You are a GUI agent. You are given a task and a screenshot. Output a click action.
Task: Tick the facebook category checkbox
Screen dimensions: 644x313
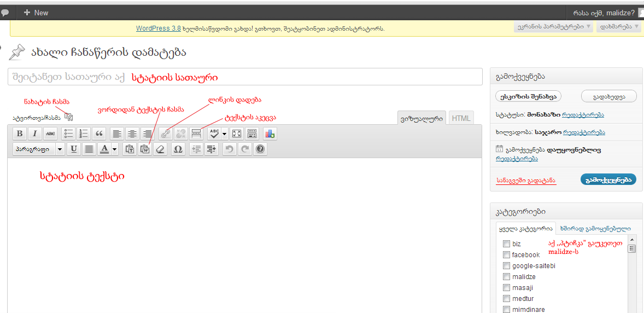tap(506, 255)
